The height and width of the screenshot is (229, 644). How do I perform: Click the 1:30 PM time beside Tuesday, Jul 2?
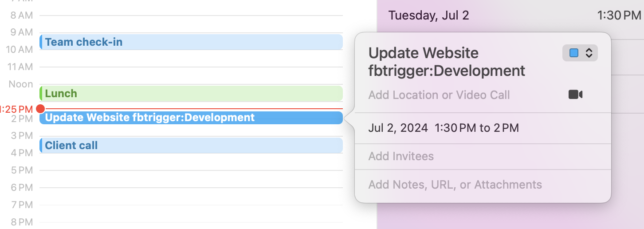(619, 16)
